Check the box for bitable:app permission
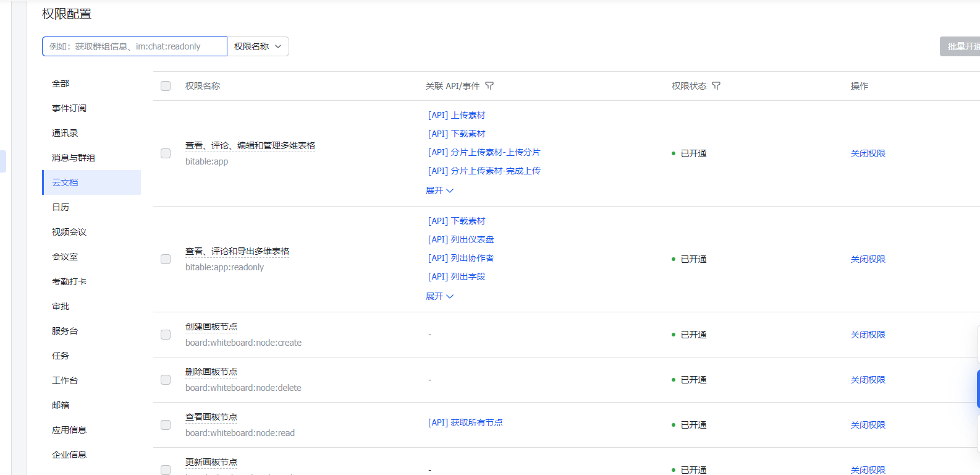Viewport: 980px width, 475px height. 166,153
